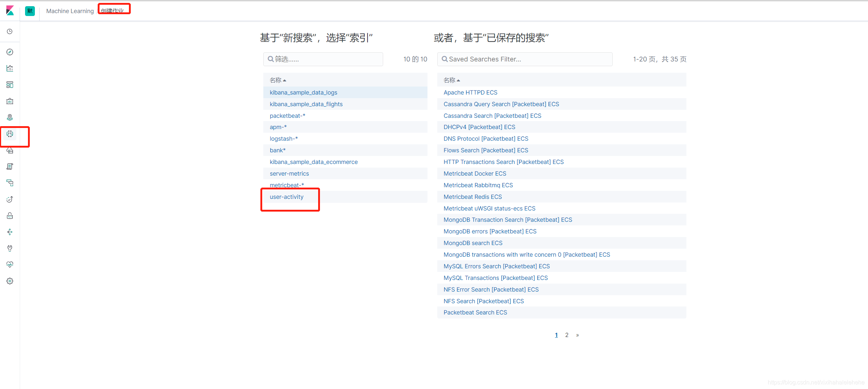This screenshot has height=389, width=868.
Task: Open NFS Search [Packetbeat] ECS
Action: 484,301
